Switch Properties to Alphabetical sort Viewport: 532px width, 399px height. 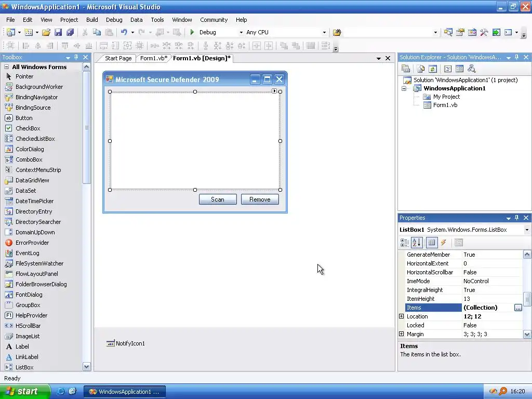[417, 243]
